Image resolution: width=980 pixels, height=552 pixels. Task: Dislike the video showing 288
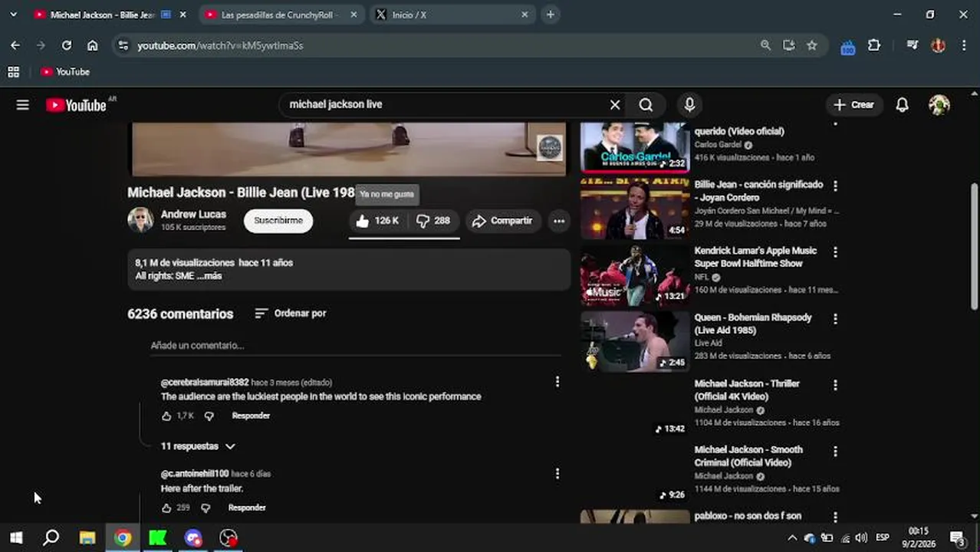tap(433, 221)
